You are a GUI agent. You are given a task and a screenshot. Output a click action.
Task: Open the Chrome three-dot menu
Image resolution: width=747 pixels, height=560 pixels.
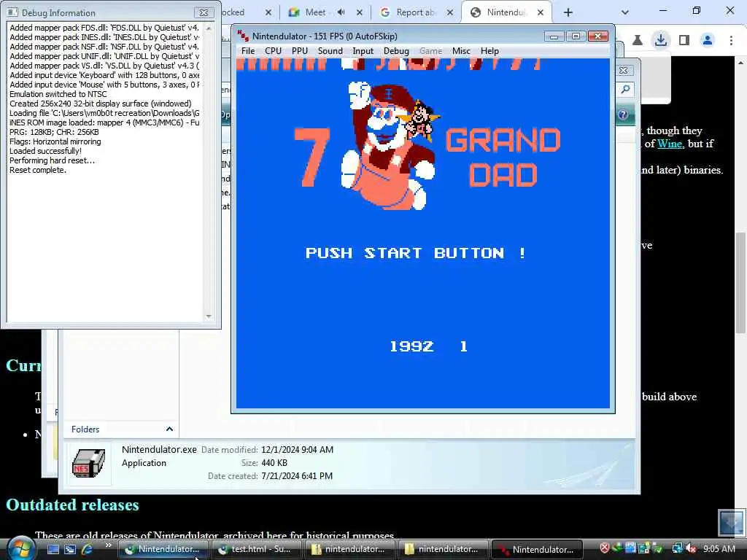pyautogui.click(x=731, y=41)
